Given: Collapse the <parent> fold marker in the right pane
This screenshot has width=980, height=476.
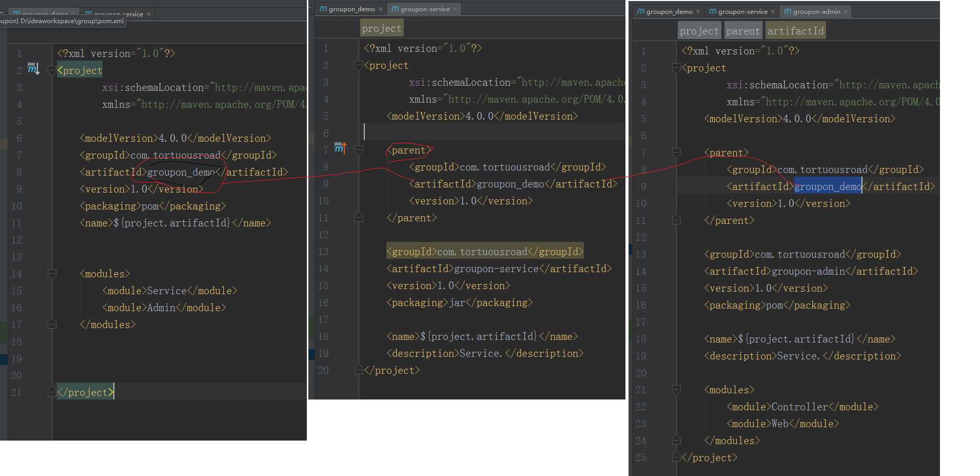Looking at the screenshot, I should pos(676,152).
